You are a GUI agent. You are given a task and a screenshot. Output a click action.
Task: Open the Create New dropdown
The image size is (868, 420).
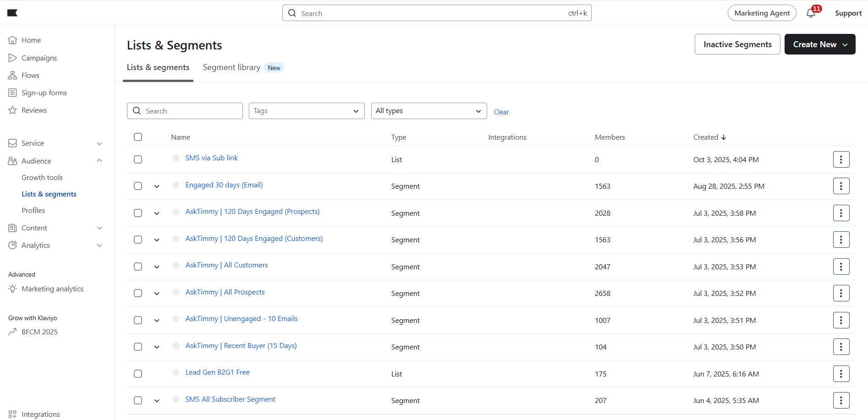820,44
